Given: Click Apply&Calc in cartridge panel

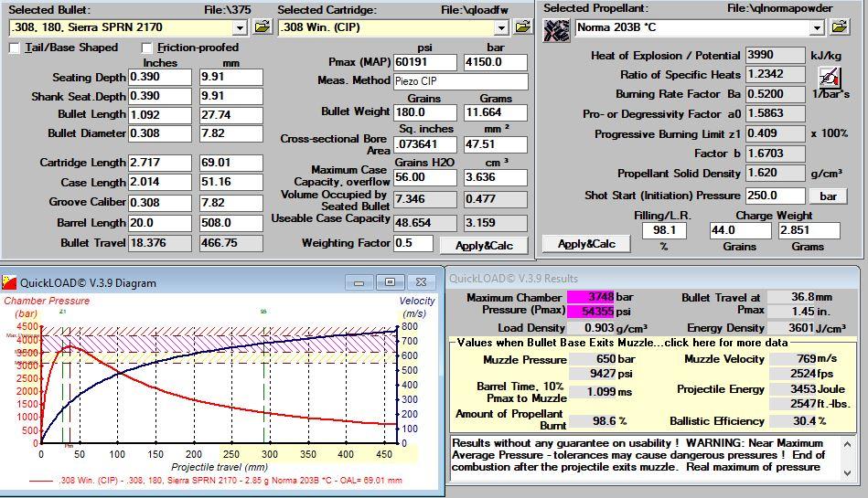Looking at the screenshot, I should [484, 245].
